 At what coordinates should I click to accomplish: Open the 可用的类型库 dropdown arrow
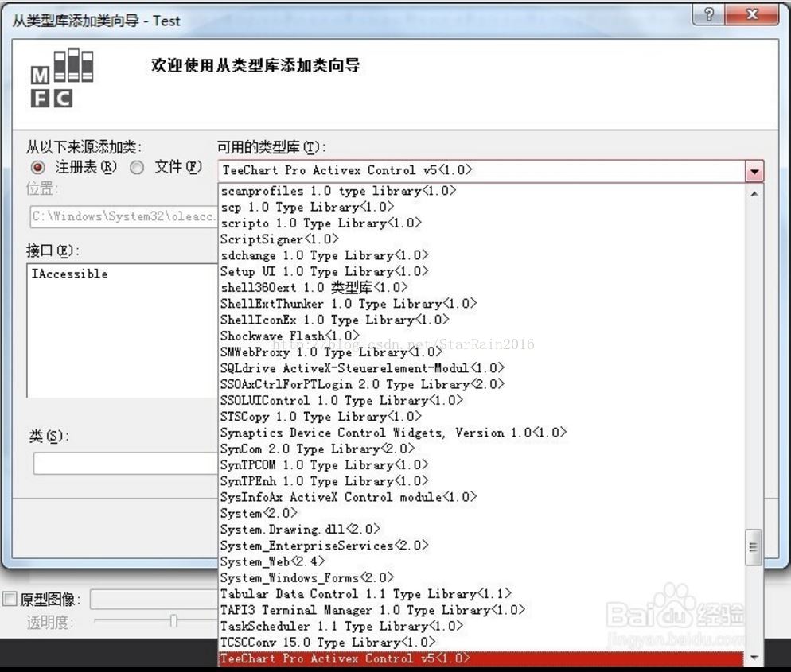[754, 171]
